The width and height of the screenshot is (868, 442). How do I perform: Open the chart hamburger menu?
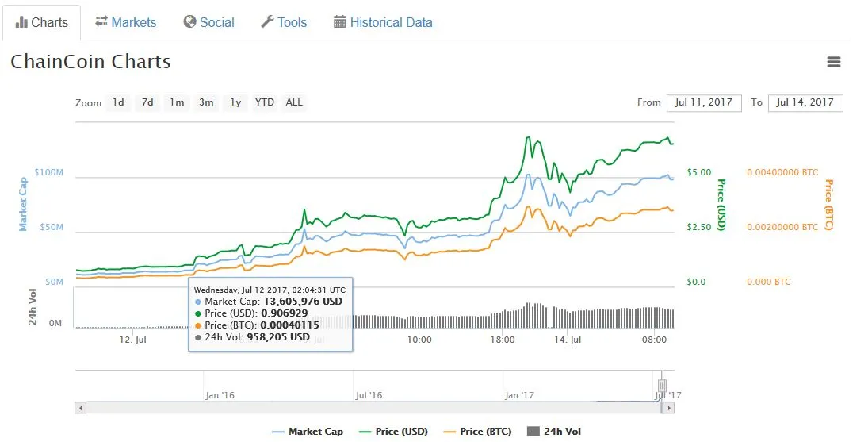click(x=834, y=62)
